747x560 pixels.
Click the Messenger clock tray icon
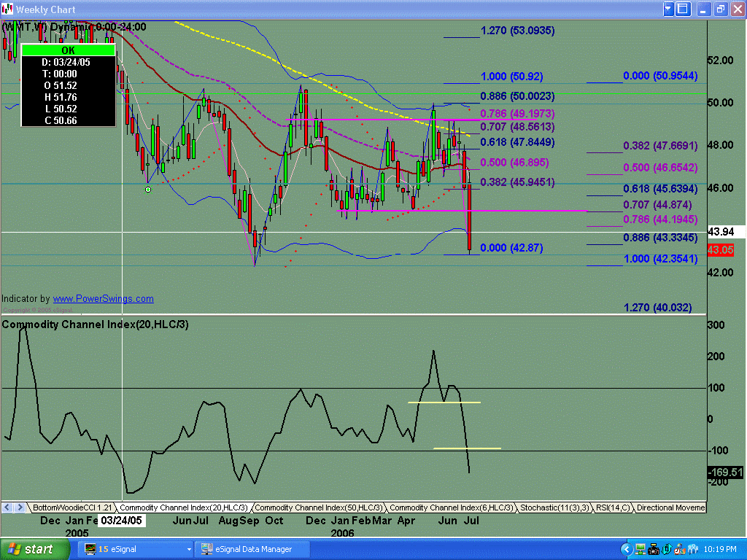680,550
